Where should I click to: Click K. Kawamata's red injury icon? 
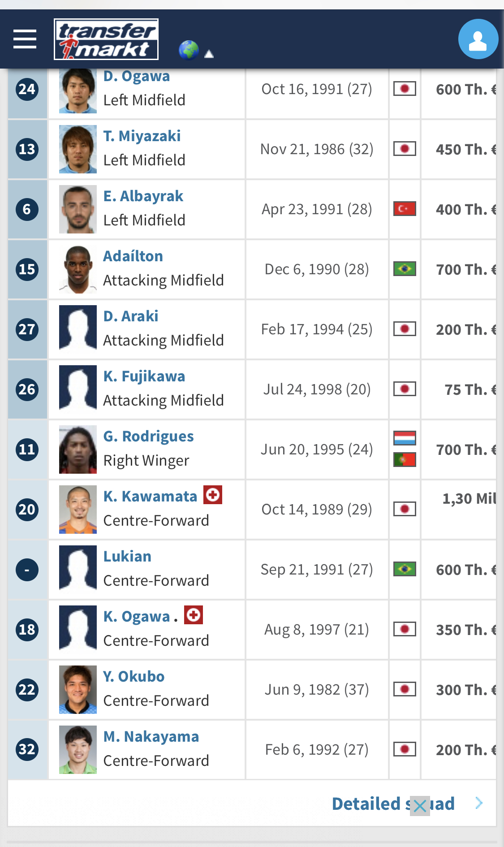(x=213, y=495)
